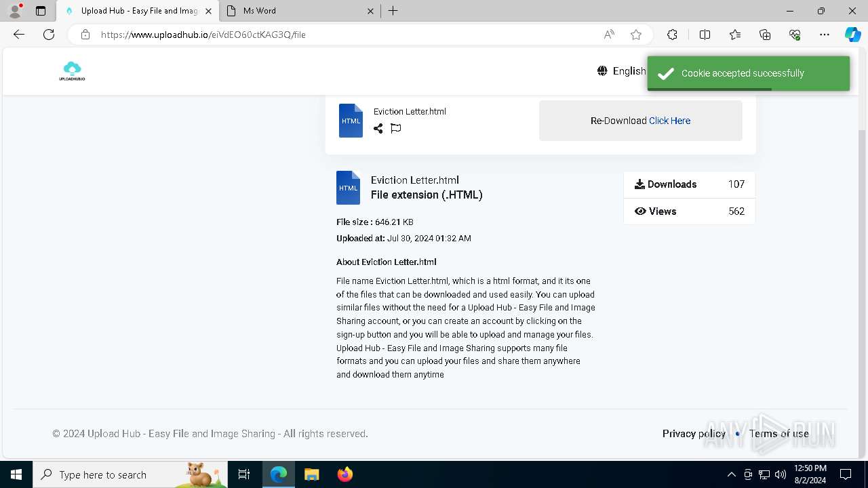Toggle split screen view
Image resolution: width=868 pixels, height=488 pixels.
705,35
